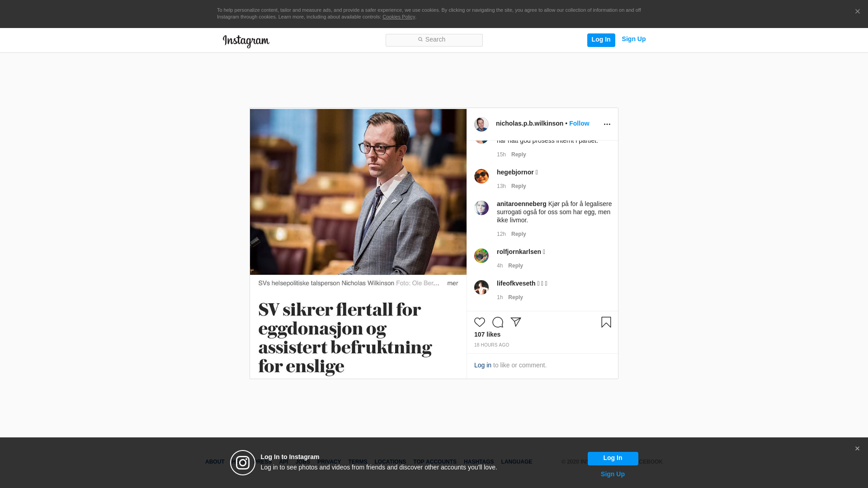Select the LANGUAGE footer option
Image resolution: width=868 pixels, height=488 pixels.
tap(517, 462)
